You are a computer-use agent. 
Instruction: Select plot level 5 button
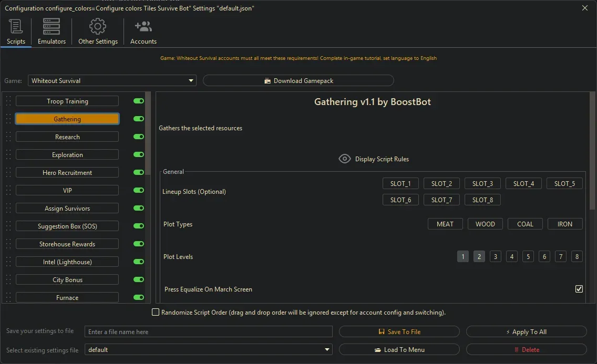click(528, 257)
